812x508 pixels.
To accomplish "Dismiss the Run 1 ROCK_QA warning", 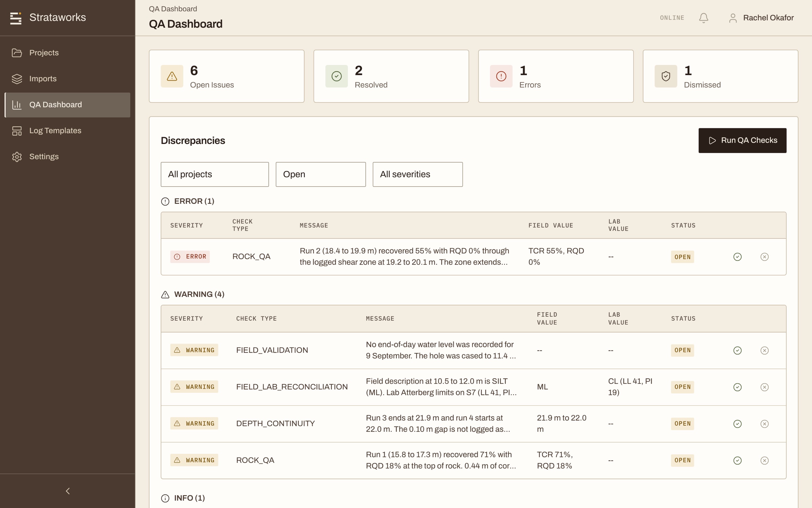I will pos(765,460).
